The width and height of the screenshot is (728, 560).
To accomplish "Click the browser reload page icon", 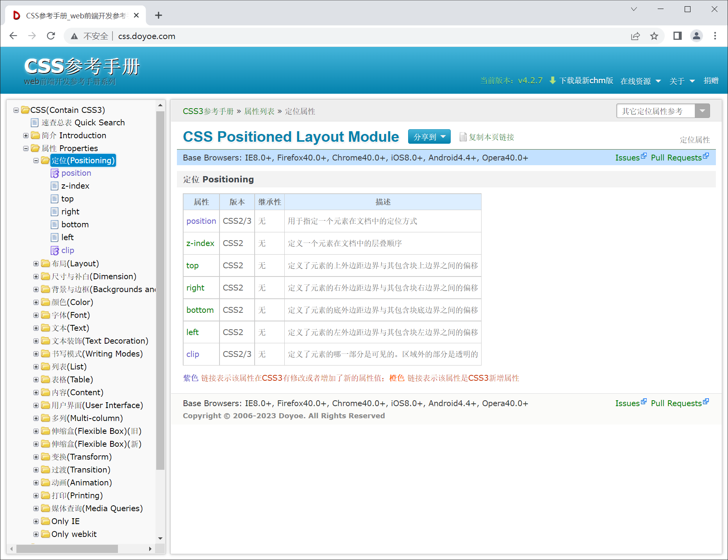I will 51,36.
